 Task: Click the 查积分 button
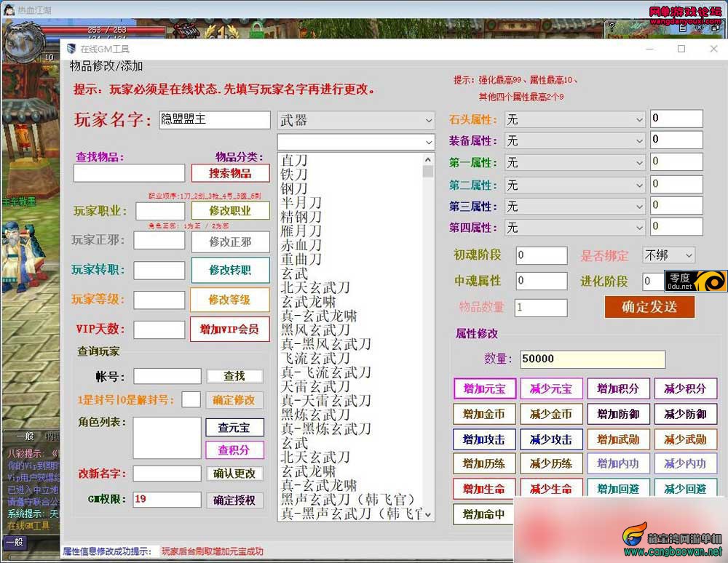tap(234, 450)
